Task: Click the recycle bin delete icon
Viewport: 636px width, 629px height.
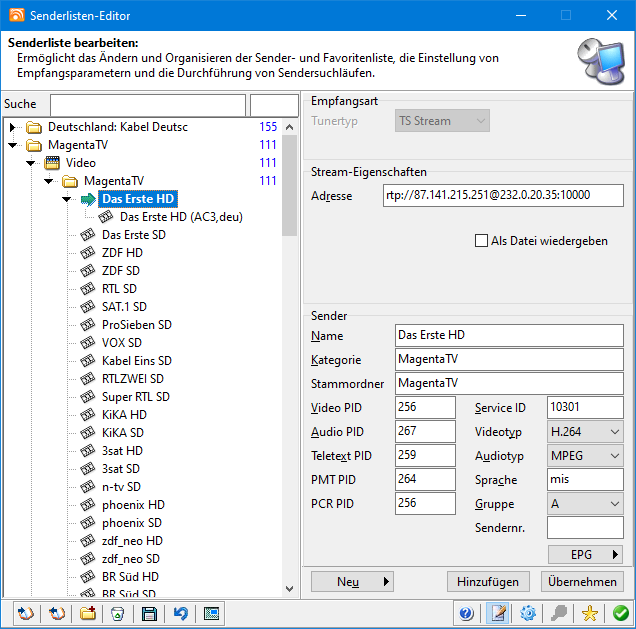Action: click(118, 613)
